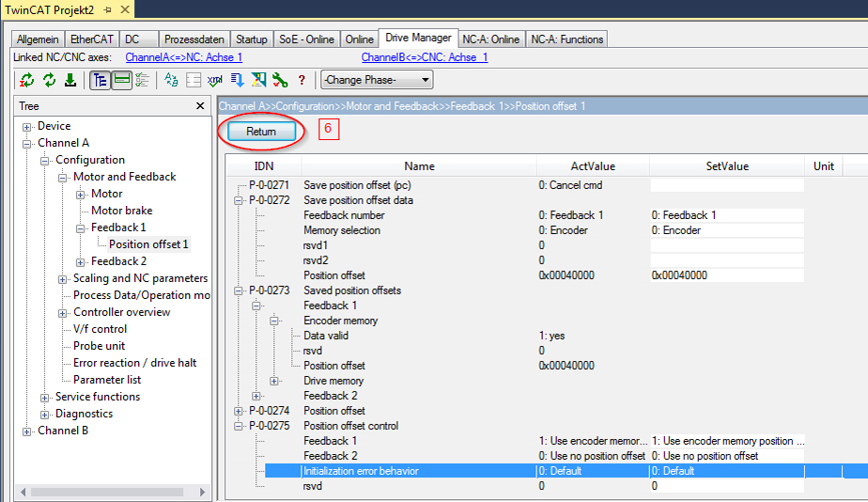Toggle the green panel layout toolbar button

[122, 80]
